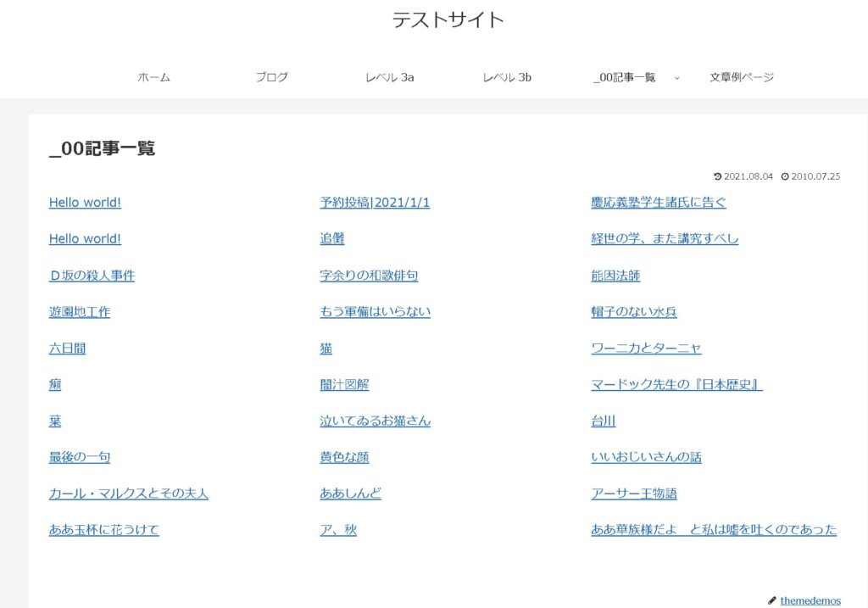The image size is (868, 608).
Task: Click the テストサイト site title
Action: 448,20
